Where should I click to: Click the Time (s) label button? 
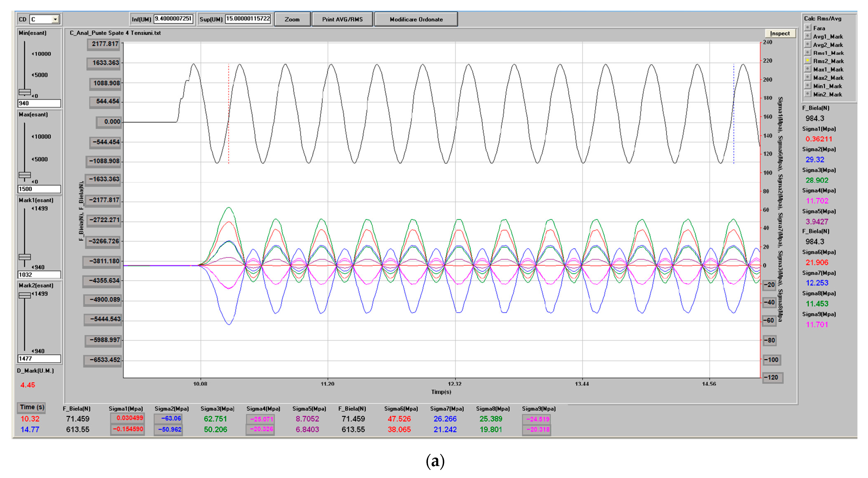coord(32,407)
